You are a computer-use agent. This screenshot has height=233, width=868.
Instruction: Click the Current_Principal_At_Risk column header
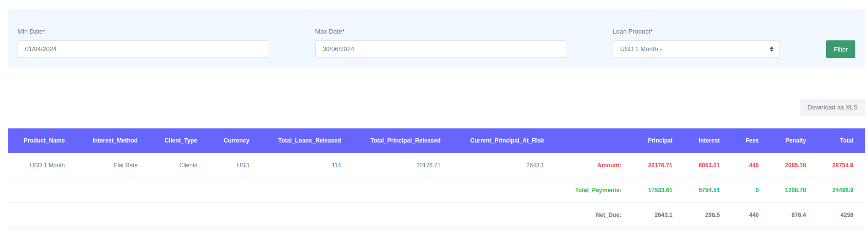[x=507, y=141]
